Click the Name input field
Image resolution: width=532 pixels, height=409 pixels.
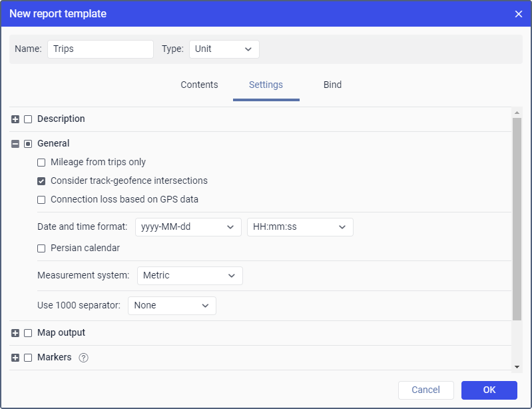tap(100, 49)
